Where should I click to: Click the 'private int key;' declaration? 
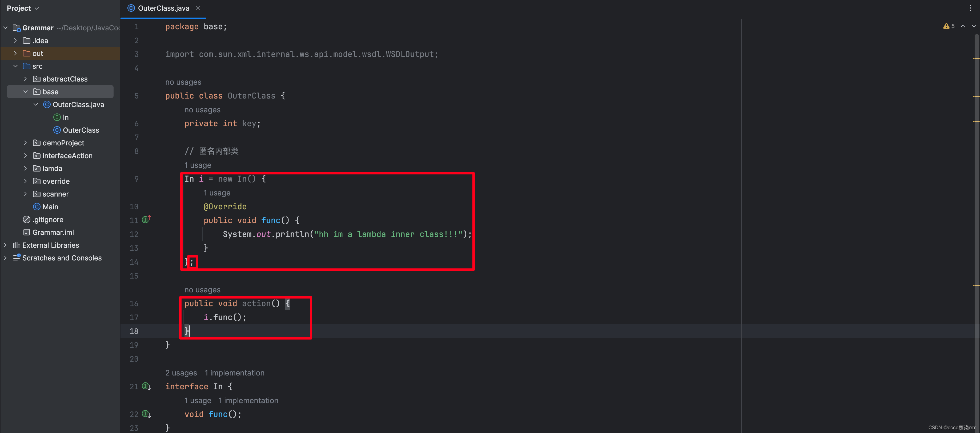click(223, 124)
